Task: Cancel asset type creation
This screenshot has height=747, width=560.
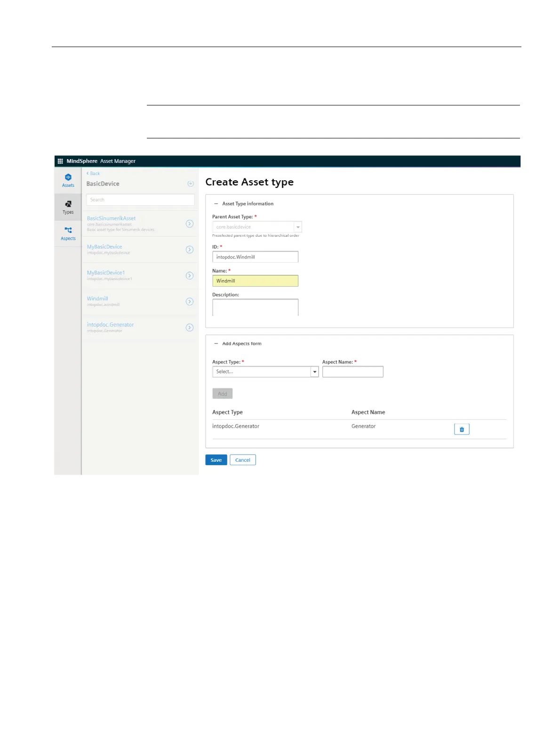Action: [x=243, y=460]
